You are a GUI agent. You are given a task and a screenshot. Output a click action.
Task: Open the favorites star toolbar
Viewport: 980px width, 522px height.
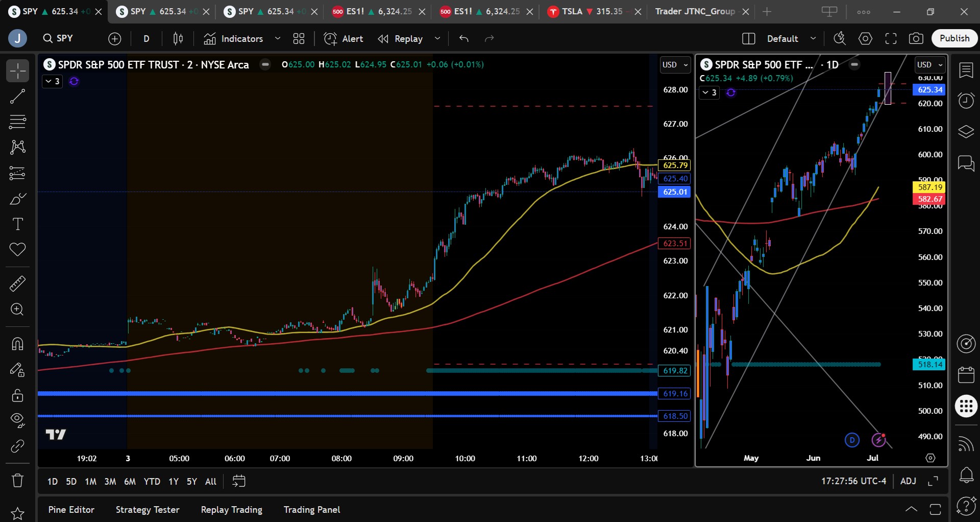click(17, 513)
